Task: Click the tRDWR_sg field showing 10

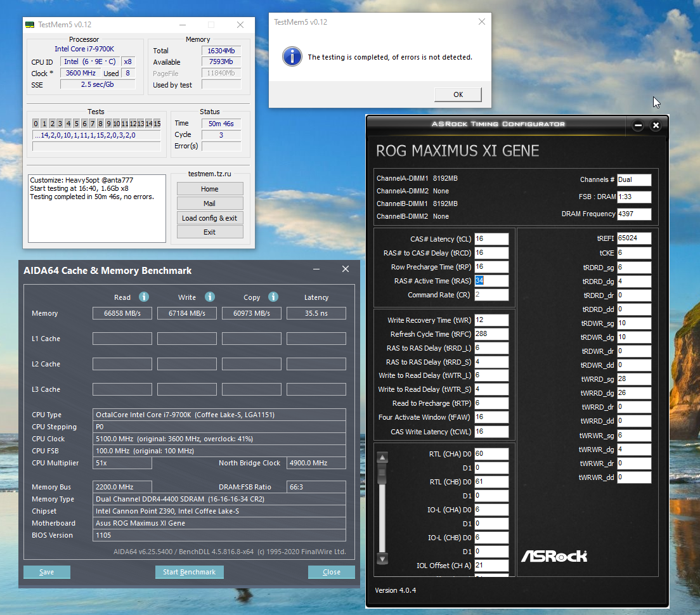Action: 634,323
